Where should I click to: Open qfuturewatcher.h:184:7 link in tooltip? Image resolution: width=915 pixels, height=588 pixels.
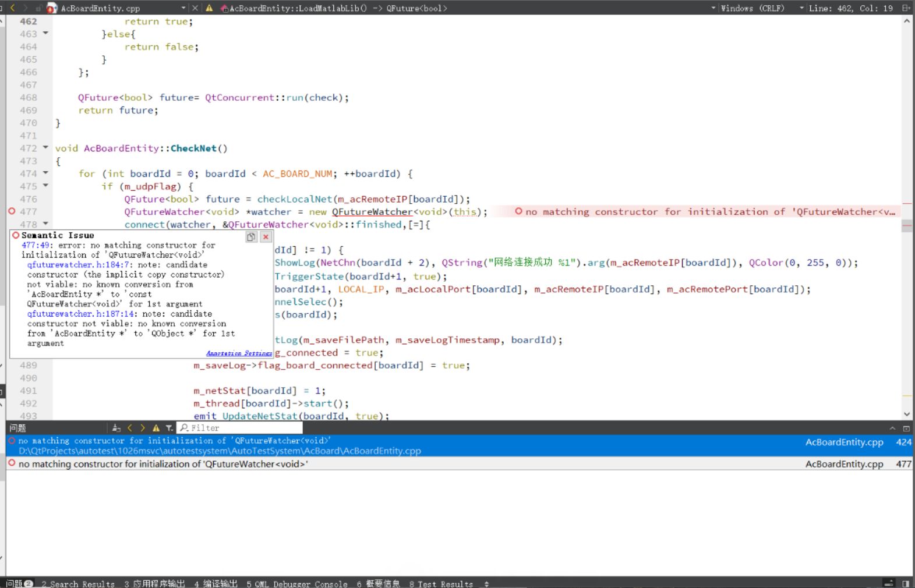tap(78, 265)
